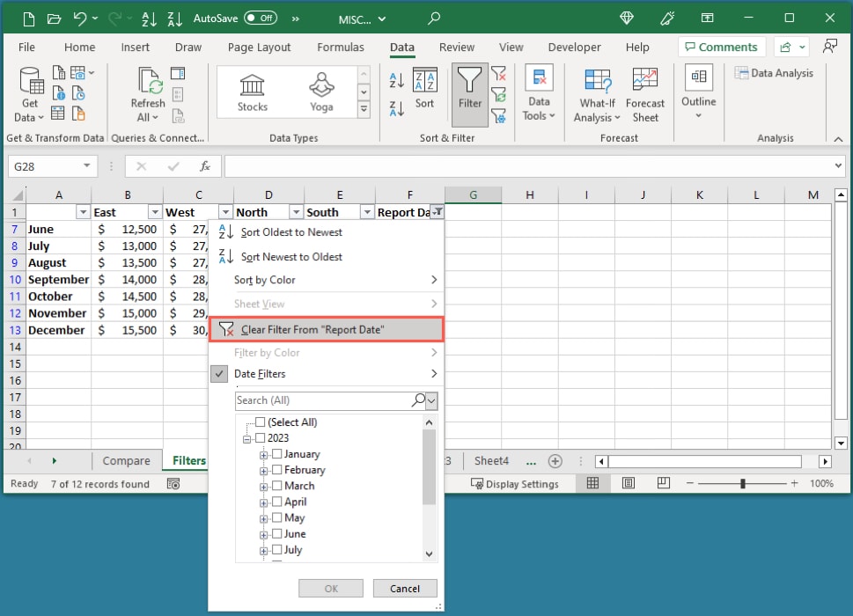Select the Filter icon in Sort & Filter group
853x616 pixels.
pyautogui.click(x=469, y=88)
